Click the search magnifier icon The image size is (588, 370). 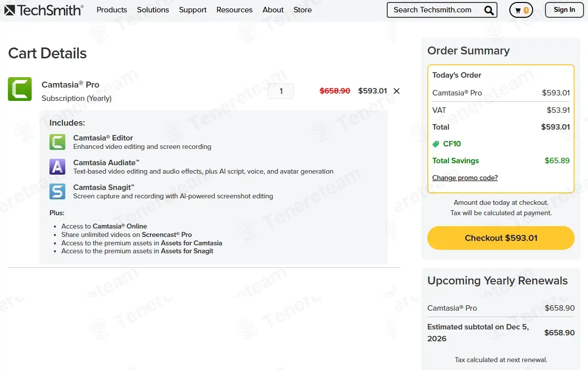[x=489, y=10]
